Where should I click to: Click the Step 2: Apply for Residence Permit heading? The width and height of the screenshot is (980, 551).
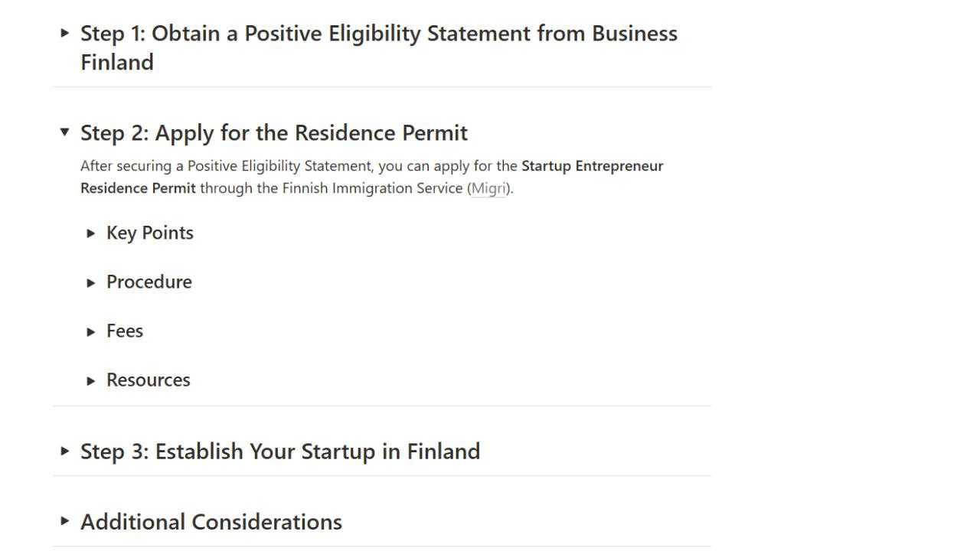(273, 132)
